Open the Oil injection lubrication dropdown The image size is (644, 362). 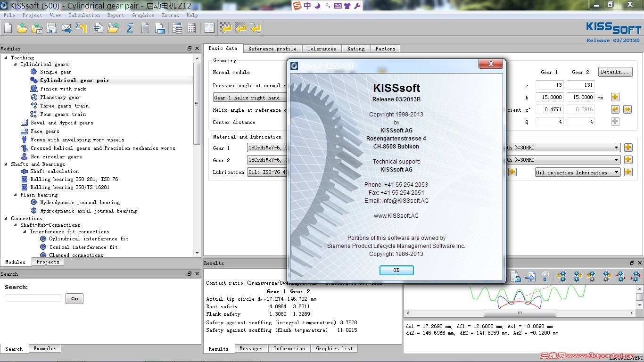pyautogui.click(x=578, y=172)
